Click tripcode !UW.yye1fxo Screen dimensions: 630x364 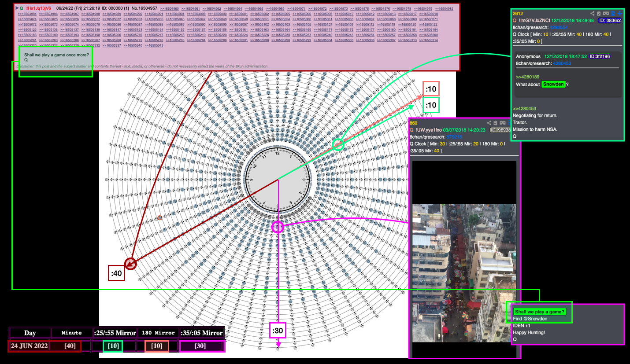428,130
